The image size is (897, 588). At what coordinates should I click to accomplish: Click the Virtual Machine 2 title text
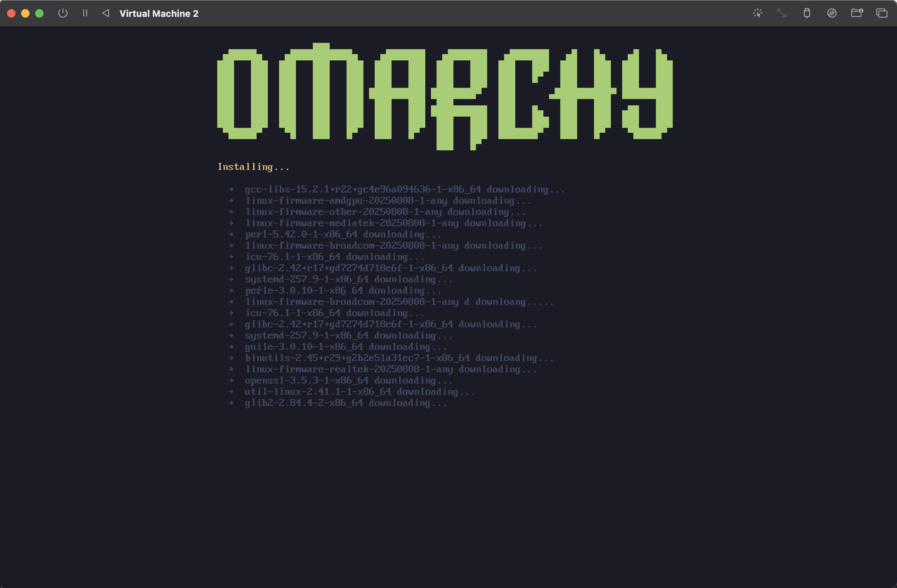(159, 14)
